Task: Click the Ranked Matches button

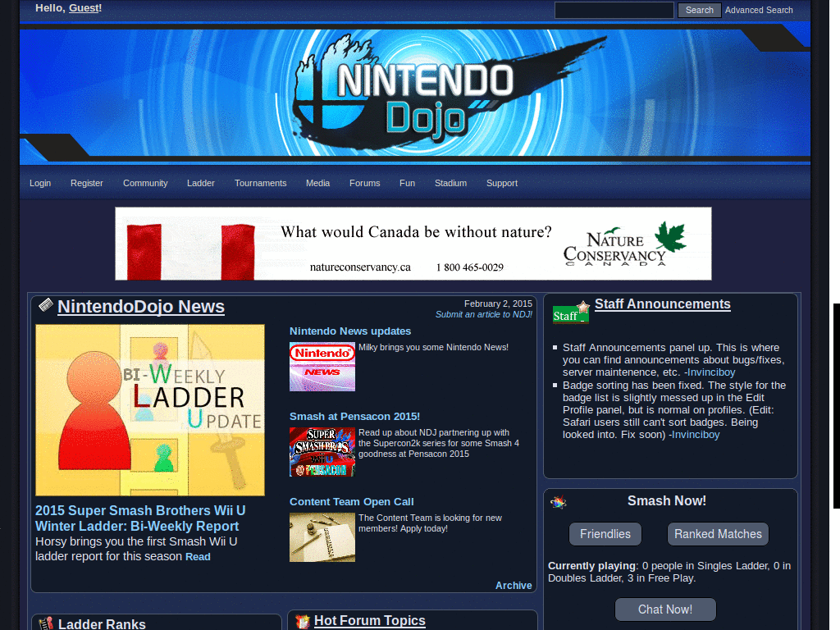Action: point(718,534)
